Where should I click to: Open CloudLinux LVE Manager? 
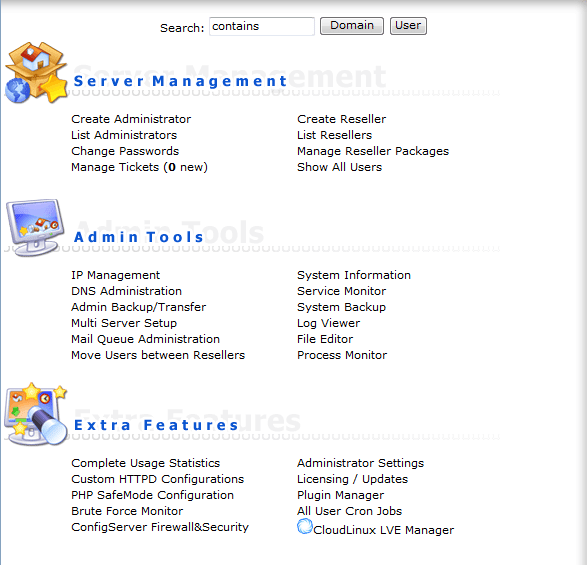383,530
